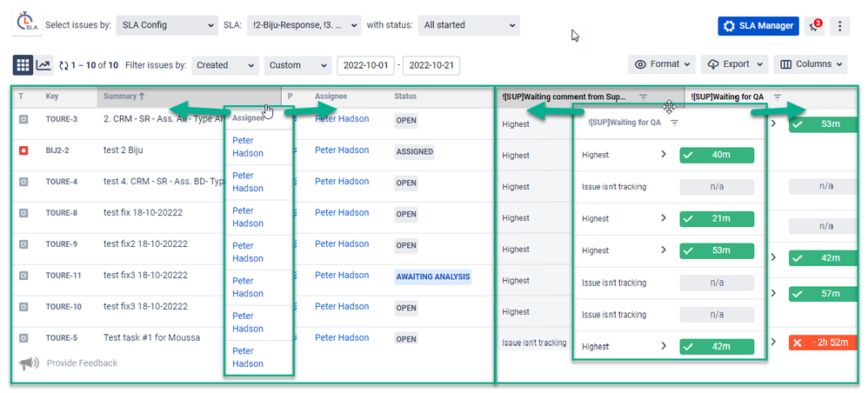Open the three-dot more options menu
868x393 pixels.
840,25
